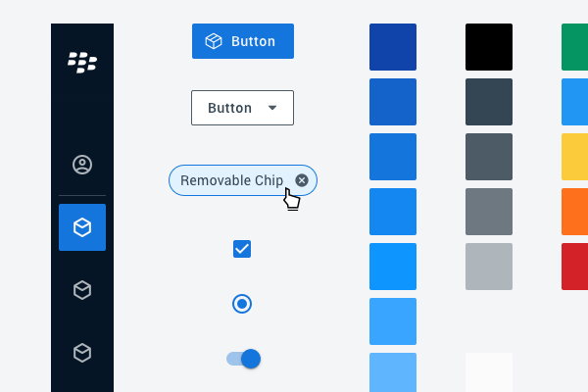
Task: Pick the orange color swatch
Action: 575,212
